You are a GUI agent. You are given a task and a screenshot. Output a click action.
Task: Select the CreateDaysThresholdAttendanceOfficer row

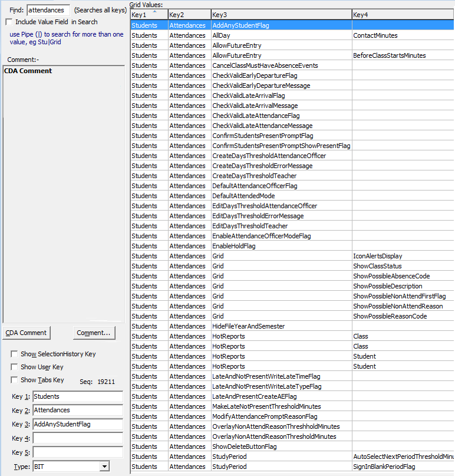(292, 156)
